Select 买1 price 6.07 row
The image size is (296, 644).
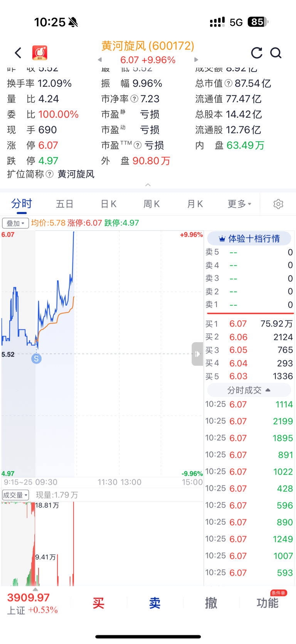click(249, 324)
